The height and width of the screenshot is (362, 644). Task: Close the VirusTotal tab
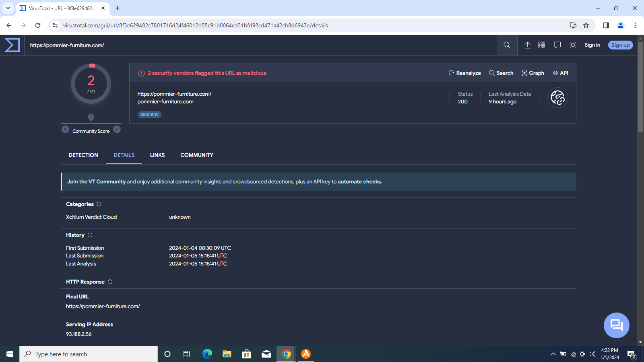point(103,8)
